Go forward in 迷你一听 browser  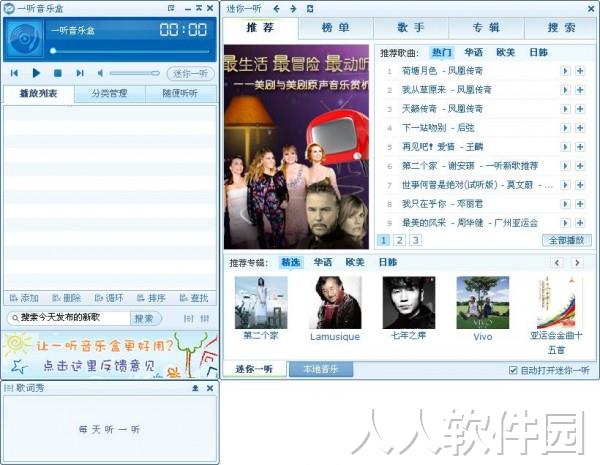coord(293,8)
